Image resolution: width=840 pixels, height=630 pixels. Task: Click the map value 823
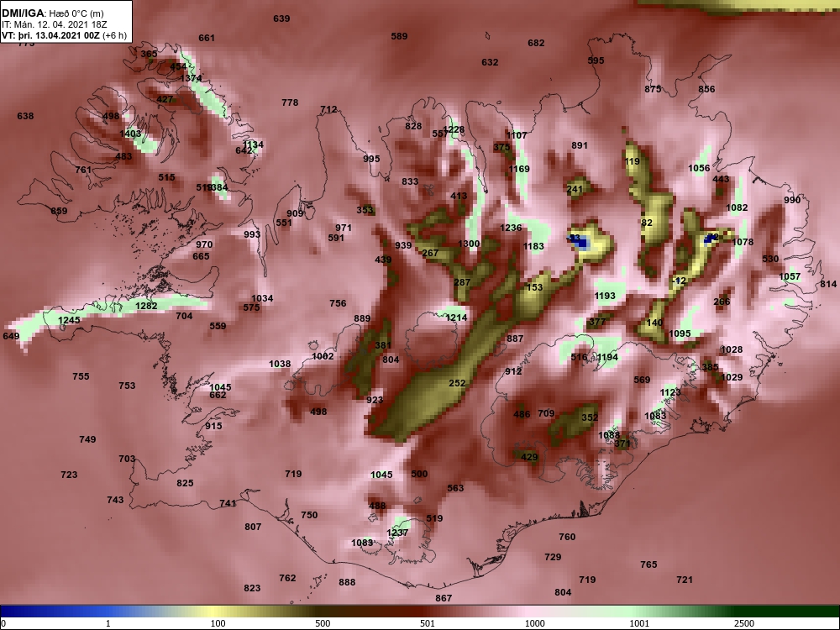click(252, 588)
